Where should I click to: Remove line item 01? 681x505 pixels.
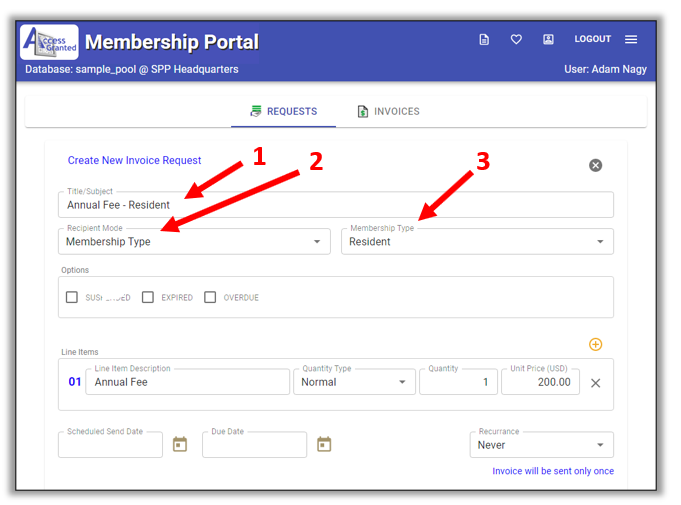(x=595, y=382)
